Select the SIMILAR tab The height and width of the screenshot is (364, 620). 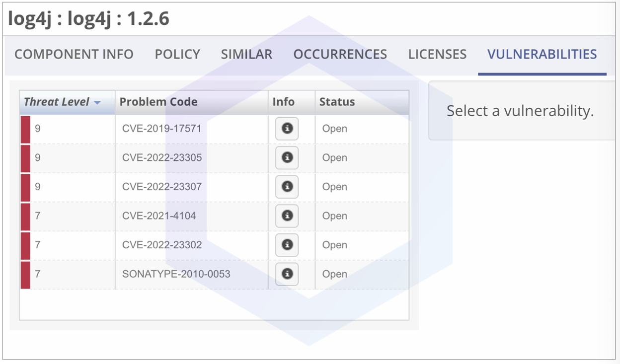pos(246,54)
